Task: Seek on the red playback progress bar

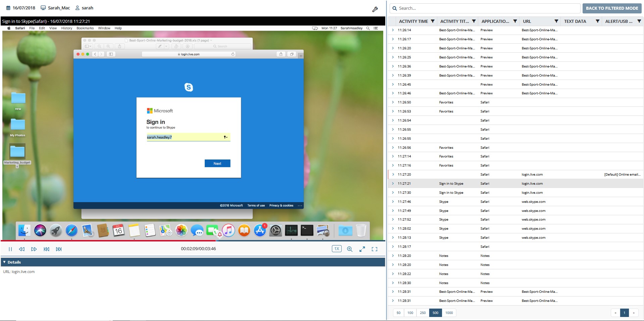Action: pyautogui.click(x=108, y=240)
